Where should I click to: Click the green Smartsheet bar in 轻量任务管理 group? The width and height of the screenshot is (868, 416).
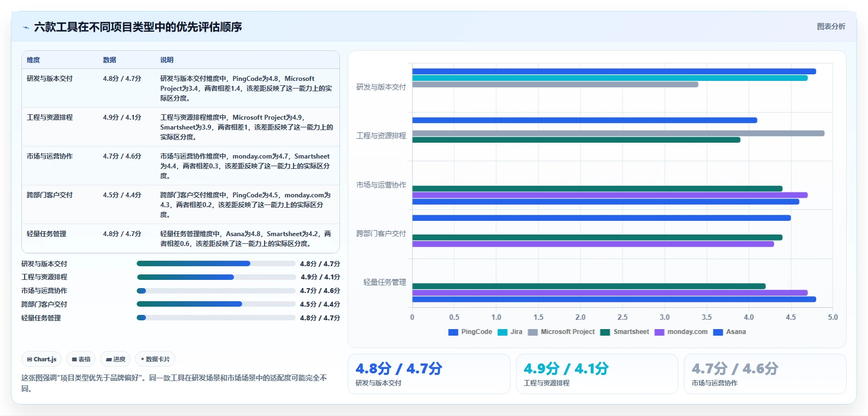[589, 286]
